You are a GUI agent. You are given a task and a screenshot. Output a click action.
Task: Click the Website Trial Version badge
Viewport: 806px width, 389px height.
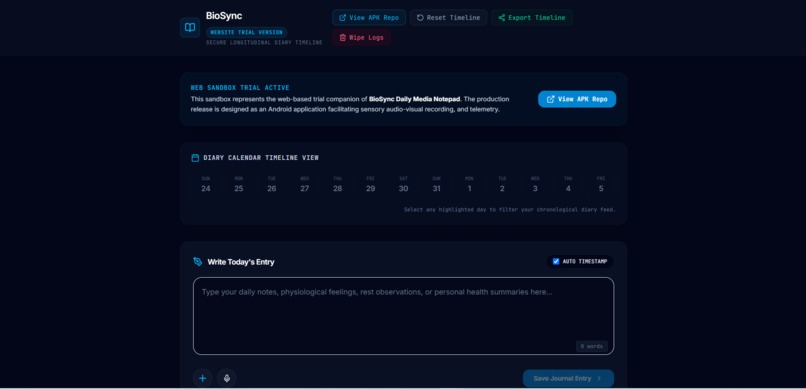[246, 32]
